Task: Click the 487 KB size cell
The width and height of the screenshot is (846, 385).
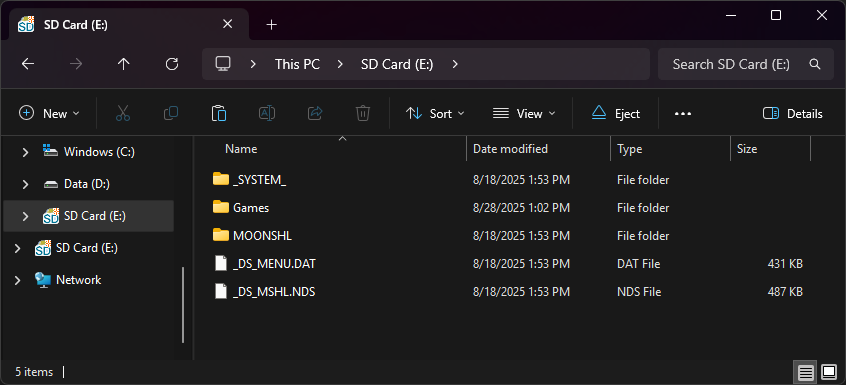Action: click(x=785, y=292)
